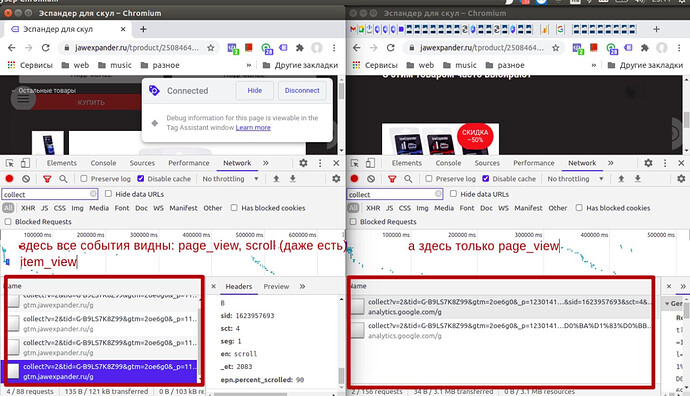690x396 pixels.
Task: Toggle Preserve log in right DevTools
Action: 429,179
